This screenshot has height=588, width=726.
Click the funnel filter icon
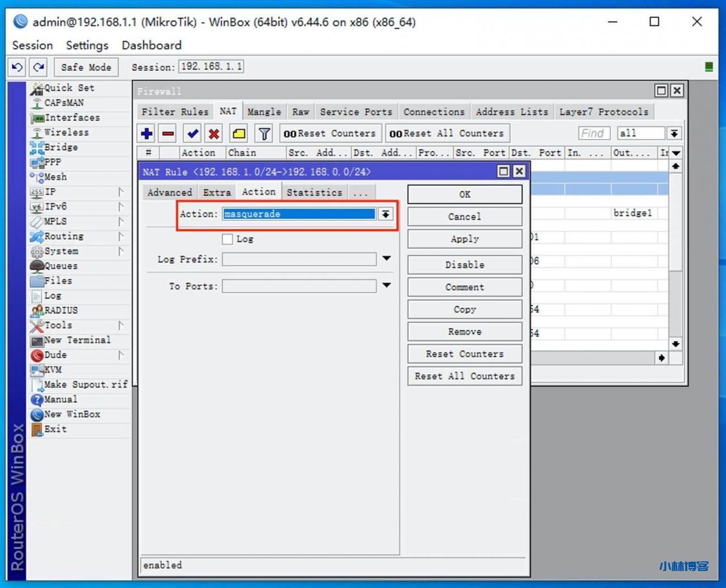(x=264, y=134)
